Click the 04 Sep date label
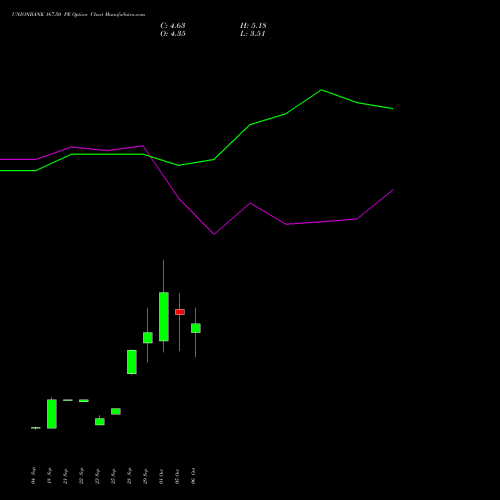The height and width of the screenshot is (500, 500). coord(33,475)
